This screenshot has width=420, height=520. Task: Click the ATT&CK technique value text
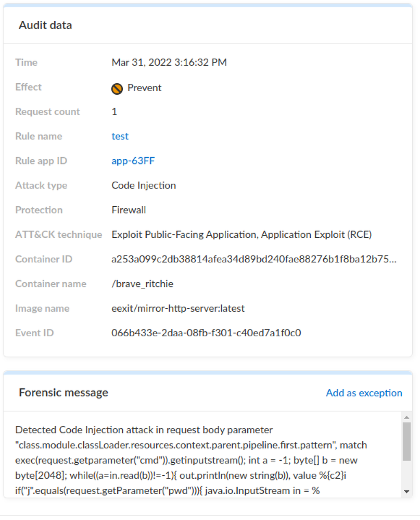tap(241, 235)
